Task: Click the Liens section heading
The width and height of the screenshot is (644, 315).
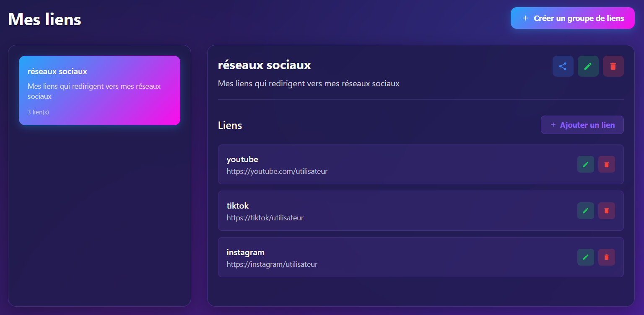Action: (x=230, y=125)
